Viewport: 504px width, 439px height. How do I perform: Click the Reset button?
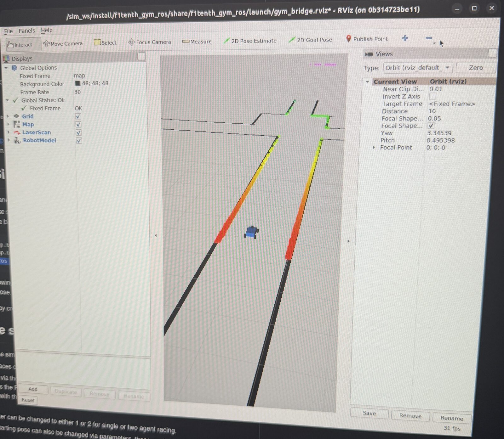(28, 400)
